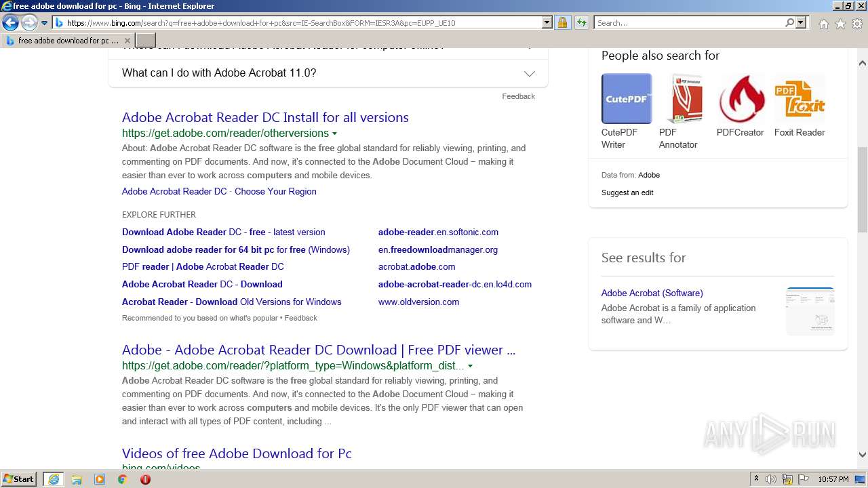Expand 'What can I do with Adobe Acrobat 11.0?'
The height and width of the screenshot is (488, 868).
(328, 73)
